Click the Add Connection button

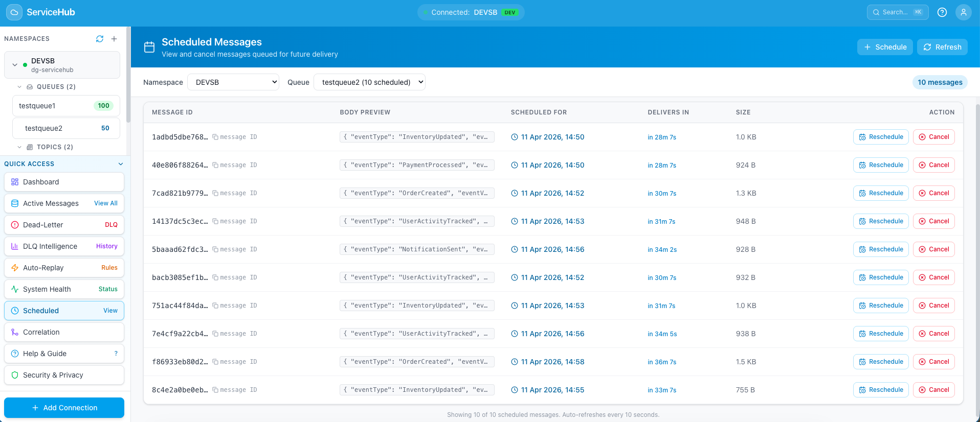(x=64, y=408)
